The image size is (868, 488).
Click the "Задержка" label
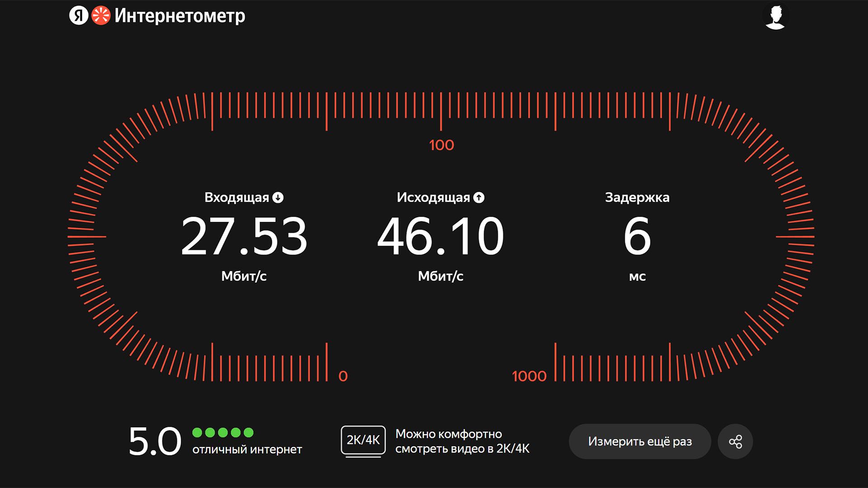(x=637, y=197)
